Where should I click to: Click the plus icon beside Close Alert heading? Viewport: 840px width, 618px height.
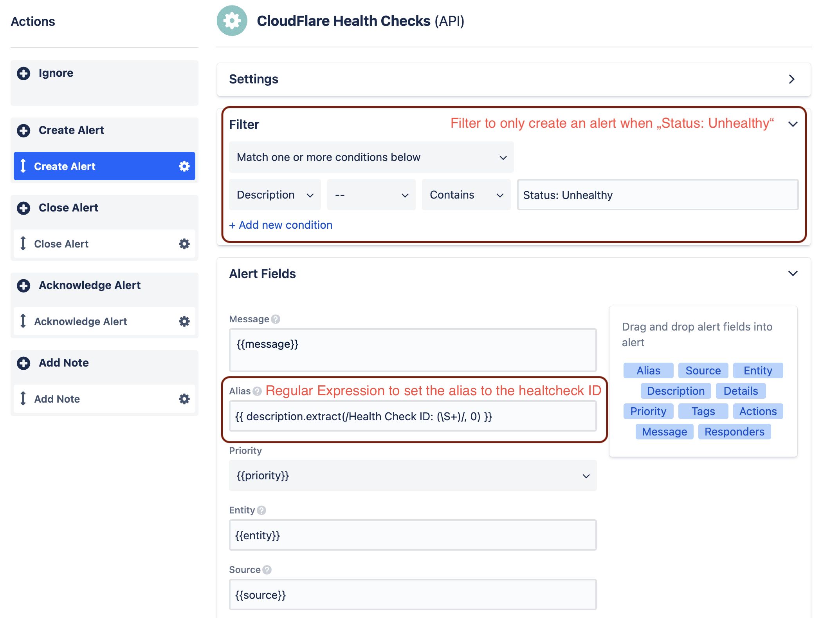point(23,208)
